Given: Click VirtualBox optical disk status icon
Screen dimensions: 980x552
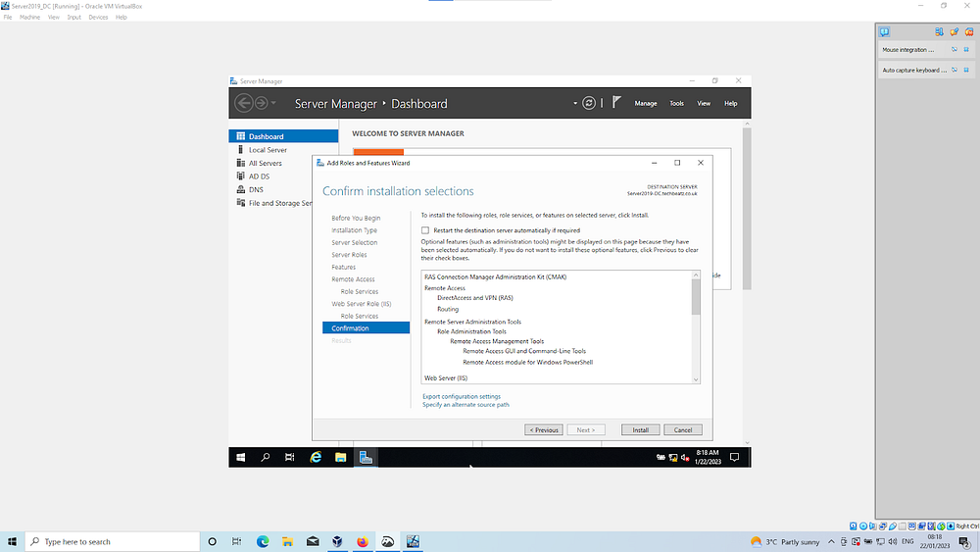Looking at the screenshot, I should tap(863, 527).
